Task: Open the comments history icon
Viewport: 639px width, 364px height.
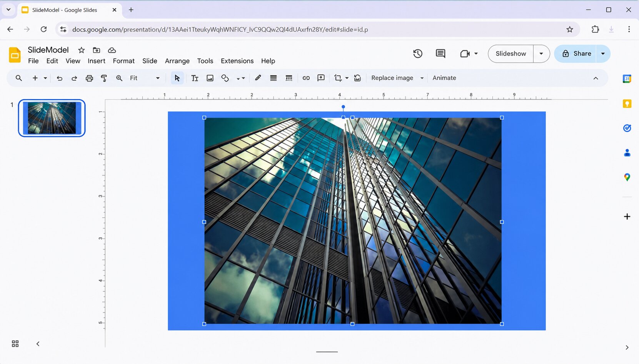Action: tap(440, 54)
